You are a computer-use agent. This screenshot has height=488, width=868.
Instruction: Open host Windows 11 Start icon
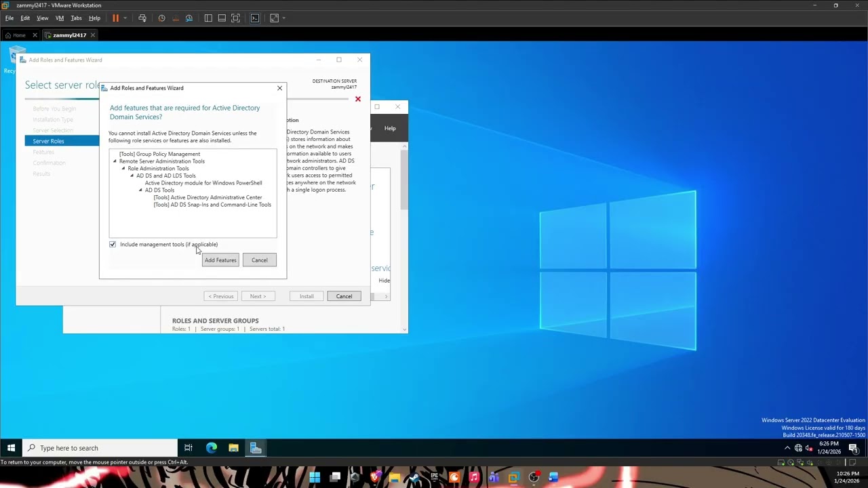coord(315,478)
